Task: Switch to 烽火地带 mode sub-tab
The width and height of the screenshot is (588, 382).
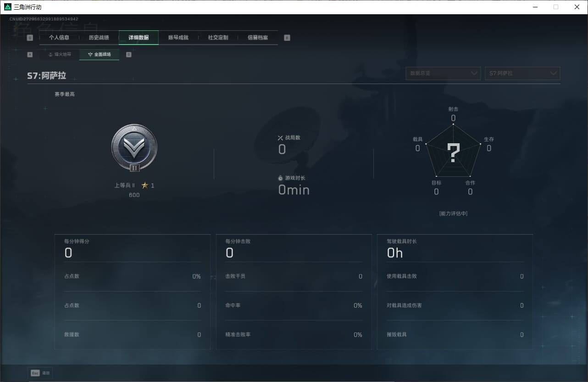Action: 60,54
